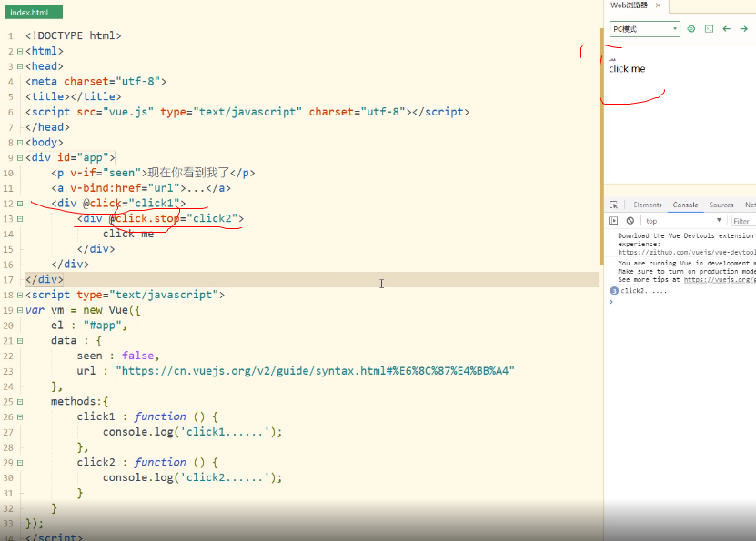Open the github vue-devtools link in console
Screen dimensions: 756x541
coord(687,252)
